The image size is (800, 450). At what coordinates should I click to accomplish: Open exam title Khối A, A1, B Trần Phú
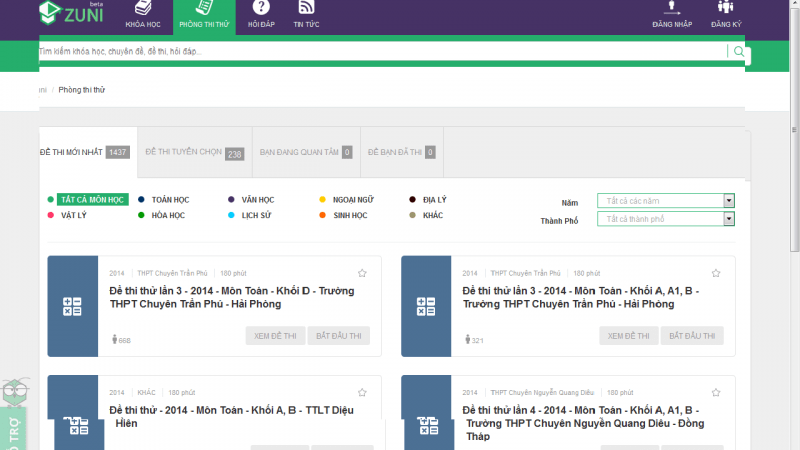[x=581, y=297]
